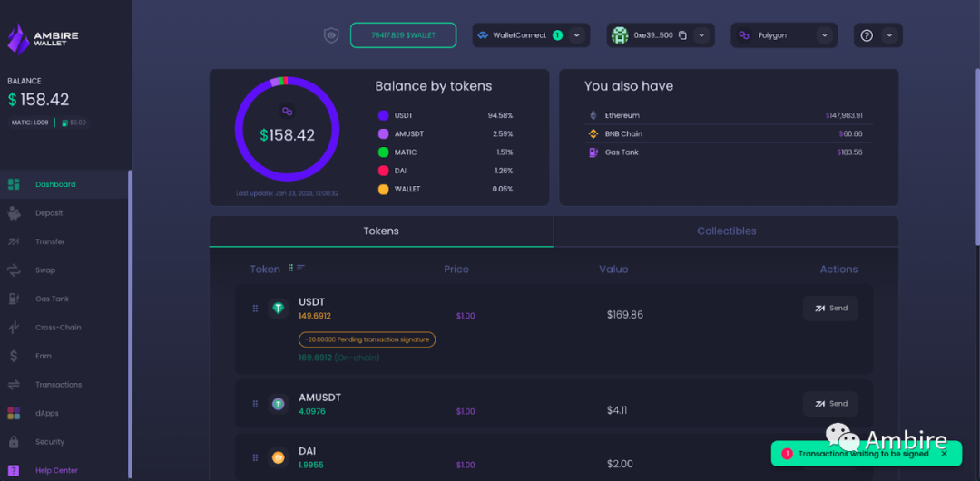
Task: Click the USDT token logo
Action: point(279,309)
